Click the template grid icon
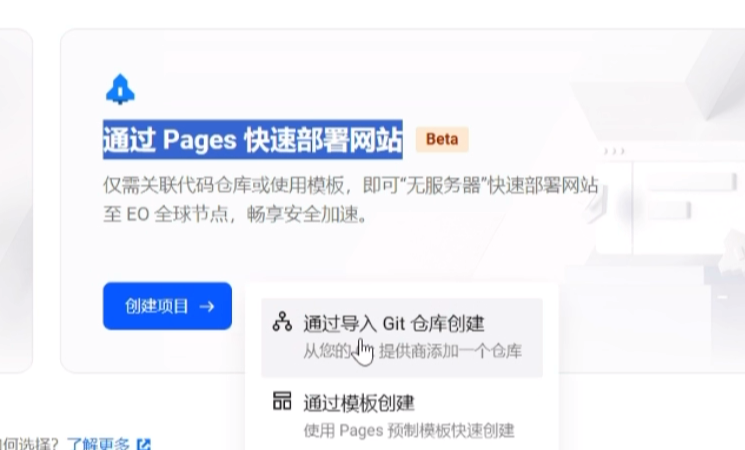Image resolution: width=745 pixels, height=450 pixels. point(282,401)
